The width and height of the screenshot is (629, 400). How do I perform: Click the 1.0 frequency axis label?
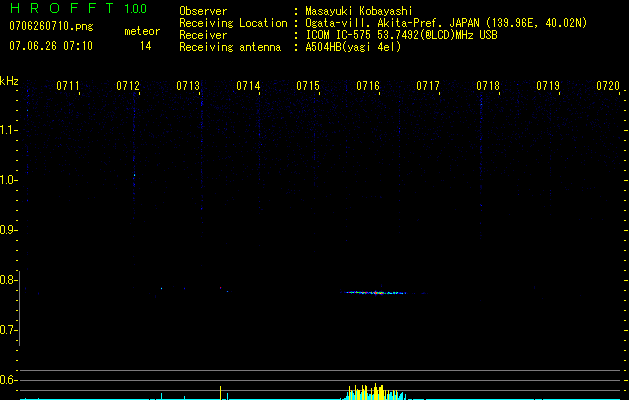[x=8, y=180]
